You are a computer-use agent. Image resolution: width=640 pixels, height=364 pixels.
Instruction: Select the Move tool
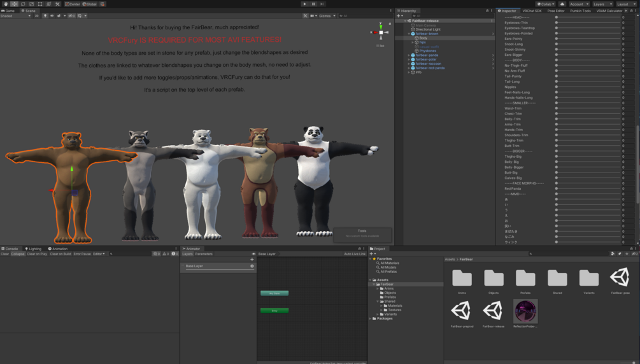(14, 4)
